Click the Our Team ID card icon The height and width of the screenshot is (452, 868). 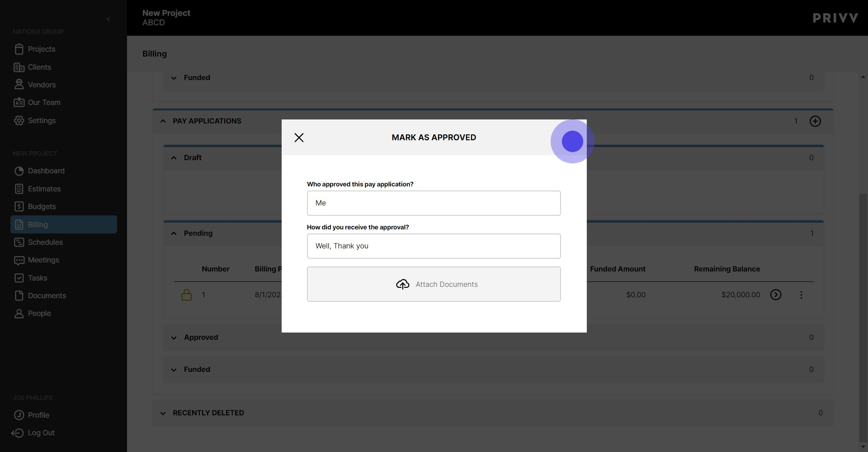coord(19,102)
